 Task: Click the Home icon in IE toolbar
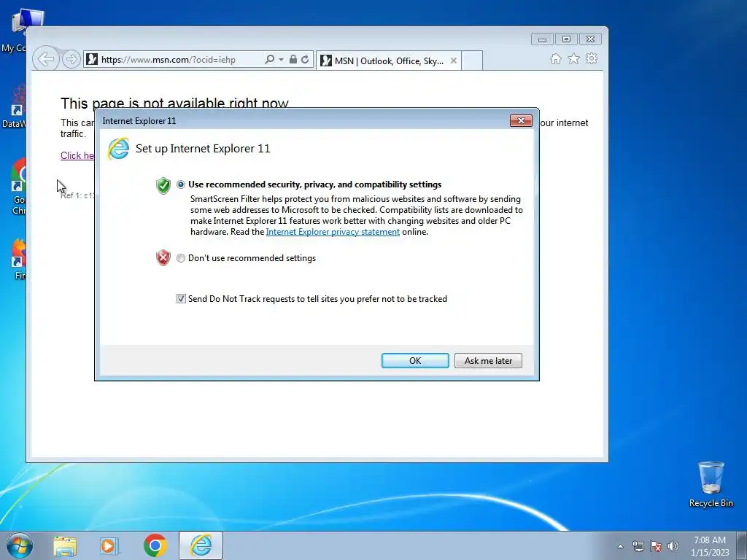pyautogui.click(x=555, y=58)
